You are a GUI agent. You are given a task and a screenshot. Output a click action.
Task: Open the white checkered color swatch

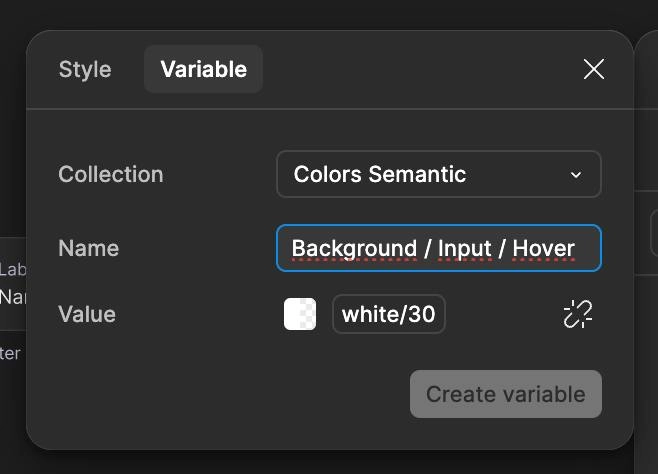[300, 314]
